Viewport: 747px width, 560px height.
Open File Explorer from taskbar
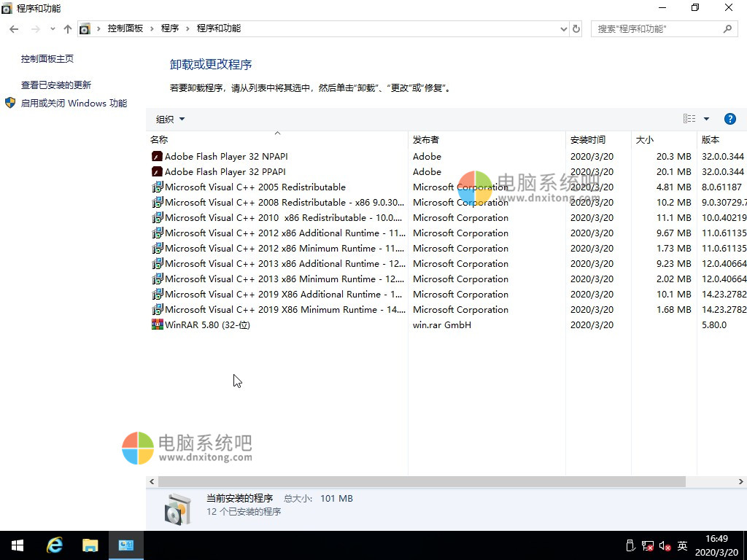point(90,545)
